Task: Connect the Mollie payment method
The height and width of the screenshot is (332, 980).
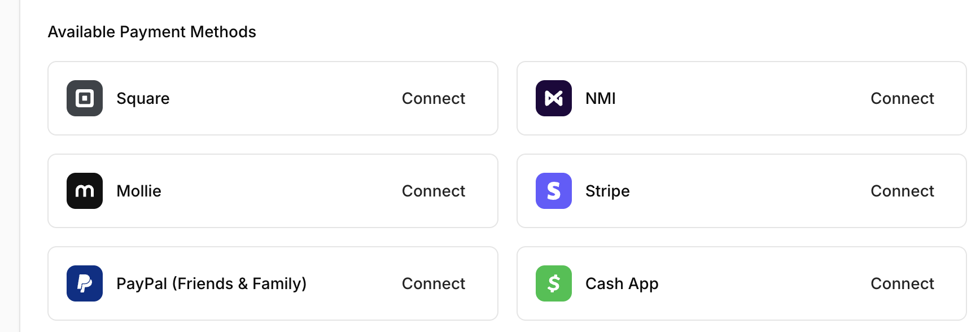Action: (x=433, y=190)
